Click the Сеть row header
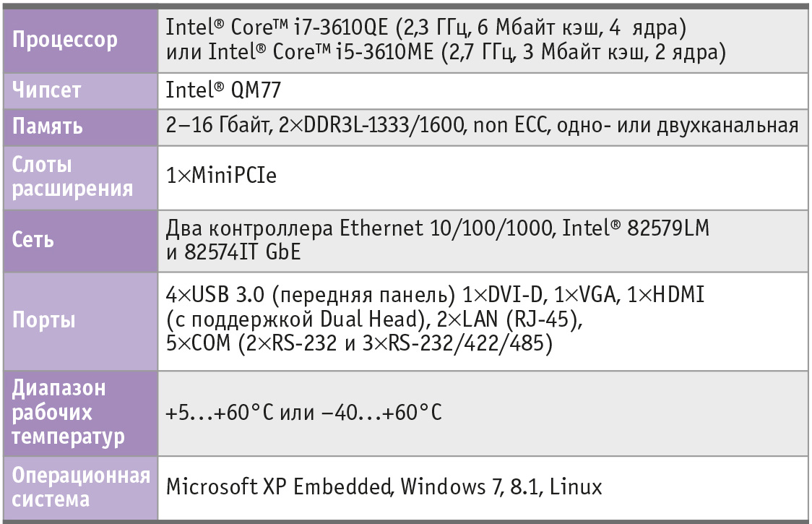This screenshot has height=524, width=812. pyautogui.click(x=80, y=241)
